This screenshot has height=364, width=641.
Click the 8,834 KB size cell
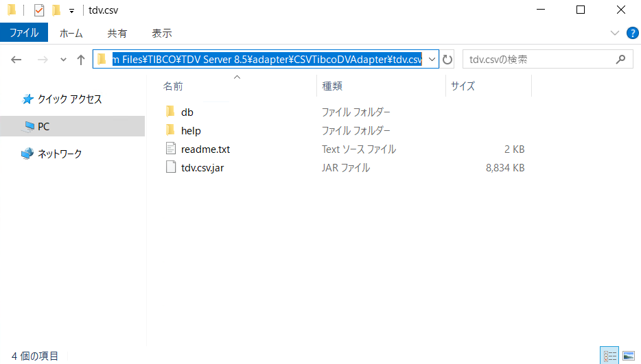(x=505, y=168)
